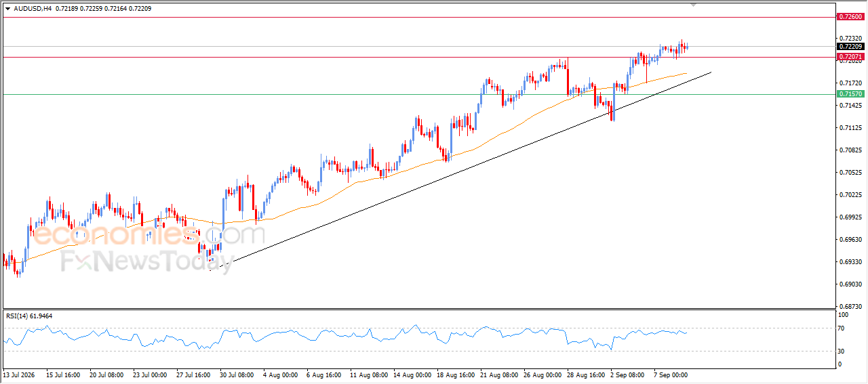Click the 0.69925 price axis label
The height and width of the screenshot is (384, 868).
point(850,217)
